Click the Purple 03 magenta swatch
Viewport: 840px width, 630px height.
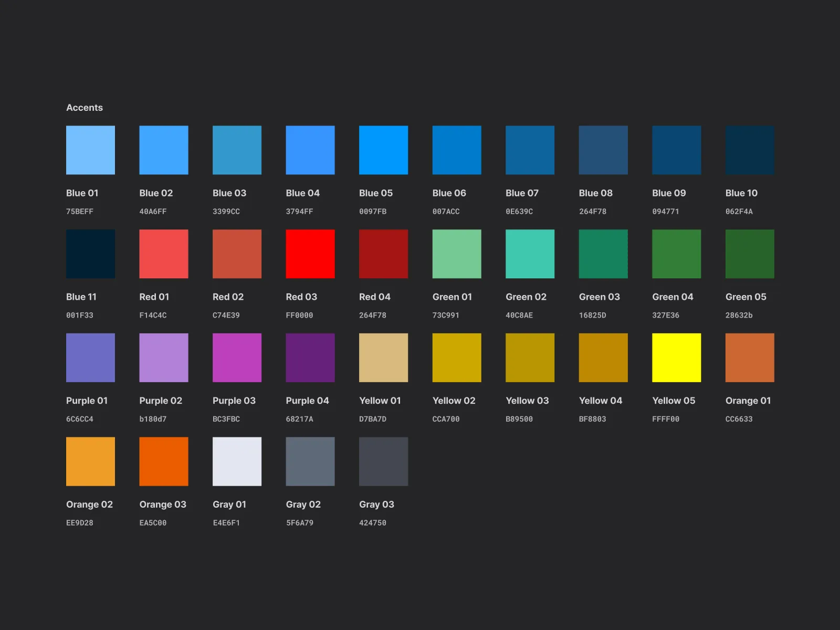[x=236, y=357]
